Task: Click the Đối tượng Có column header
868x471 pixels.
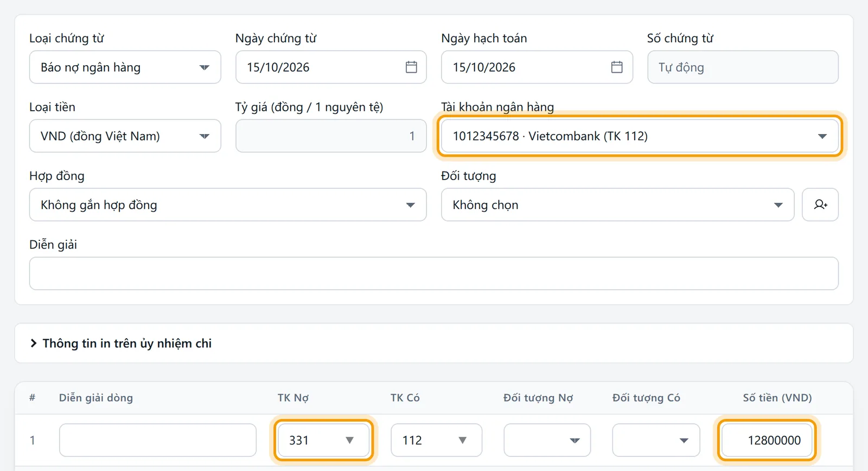Action: (646, 398)
